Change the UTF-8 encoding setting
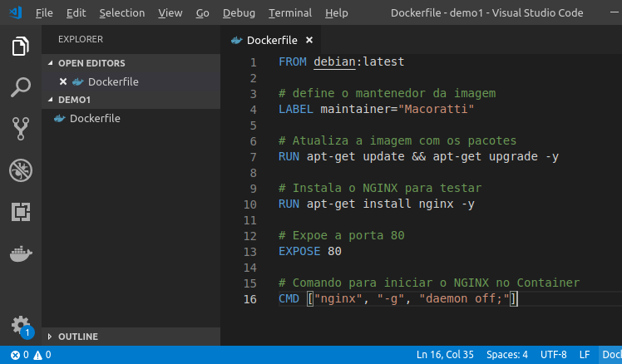 [553, 355]
